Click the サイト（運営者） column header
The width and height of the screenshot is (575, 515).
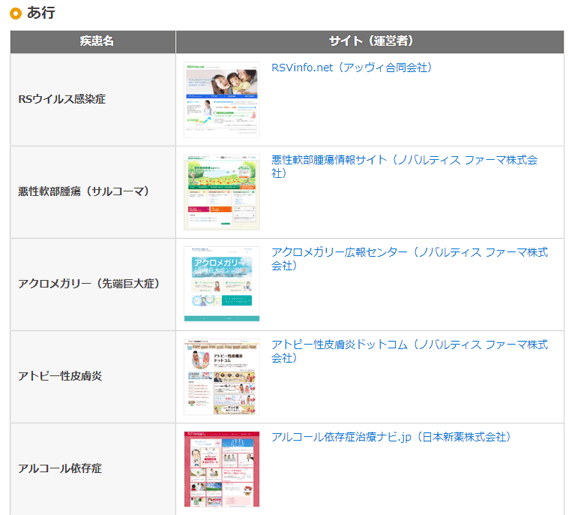click(x=370, y=42)
